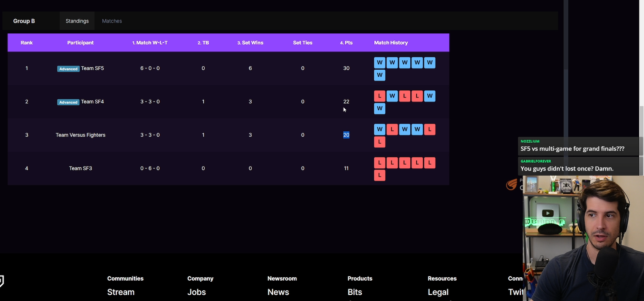Click the Advanced badge beside Team SF5
Image resolution: width=644 pixels, height=301 pixels.
68,69
